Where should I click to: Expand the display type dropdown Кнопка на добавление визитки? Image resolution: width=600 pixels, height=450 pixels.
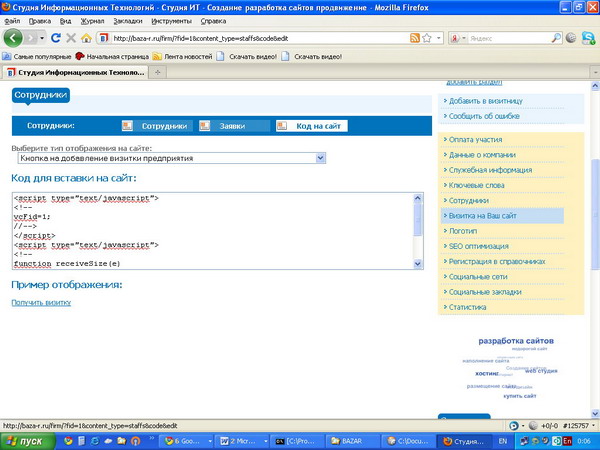coord(172,158)
